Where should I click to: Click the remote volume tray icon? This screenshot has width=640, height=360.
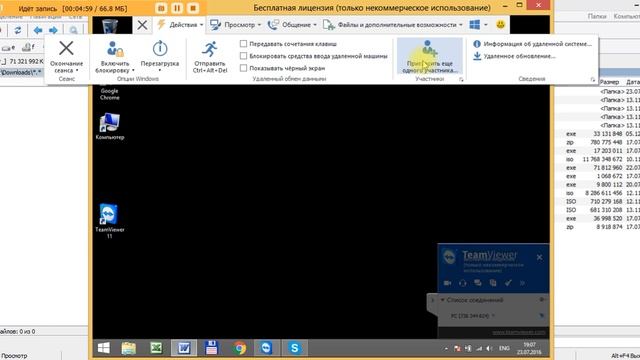(x=489, y=349)
